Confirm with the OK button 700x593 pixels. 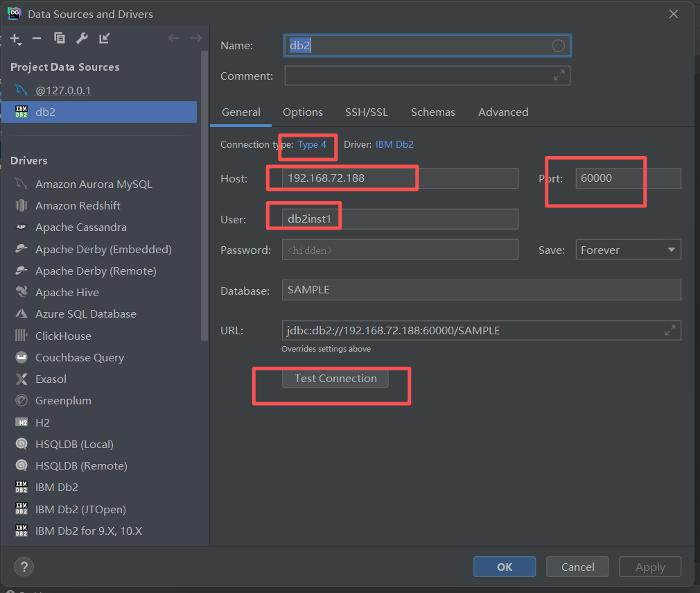point(504,567)
